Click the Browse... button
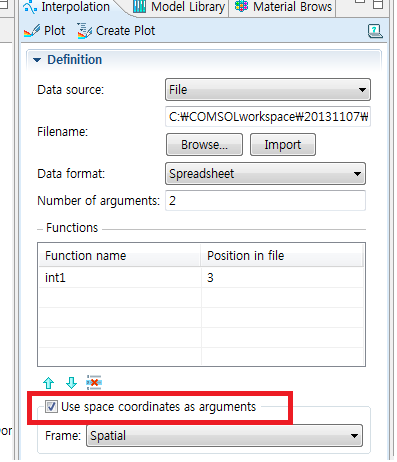This screenshot has height=462, width=397. pos(204,145)
